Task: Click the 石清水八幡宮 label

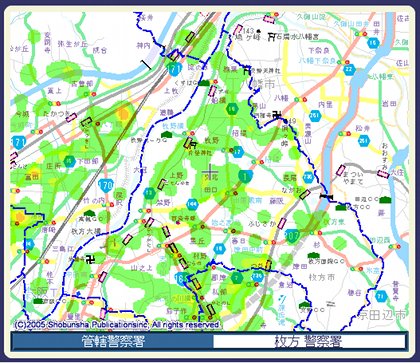Action: (296, 37)
